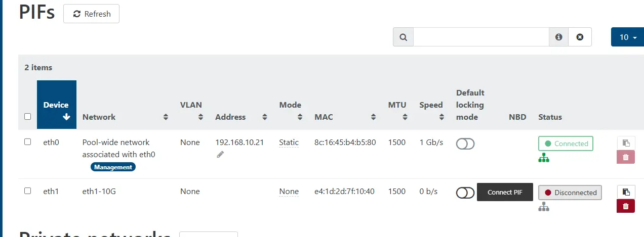Open the 10 items-per-page dropdown
This screenshot has width=644, height=237.
coord(628,37)
